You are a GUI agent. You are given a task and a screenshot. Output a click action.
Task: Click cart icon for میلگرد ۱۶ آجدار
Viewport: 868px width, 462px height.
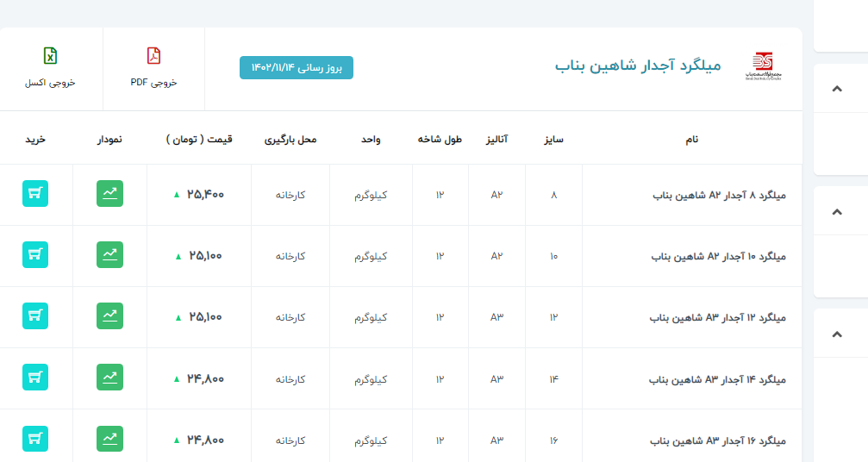pos(35,439)
